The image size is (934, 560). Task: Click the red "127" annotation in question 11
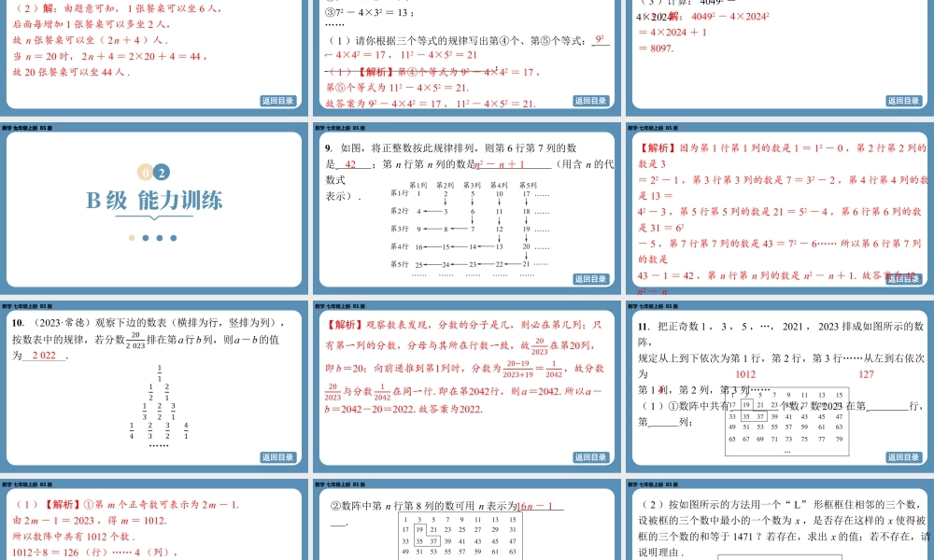point(868,374)
